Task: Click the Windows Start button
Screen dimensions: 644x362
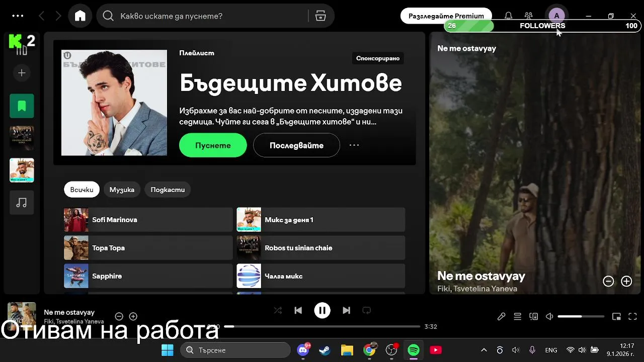Action: (167, 350)
